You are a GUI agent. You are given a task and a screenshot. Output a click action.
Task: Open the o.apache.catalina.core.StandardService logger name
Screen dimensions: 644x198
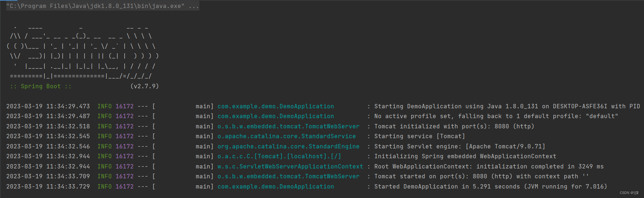click(x=287, y=136)
